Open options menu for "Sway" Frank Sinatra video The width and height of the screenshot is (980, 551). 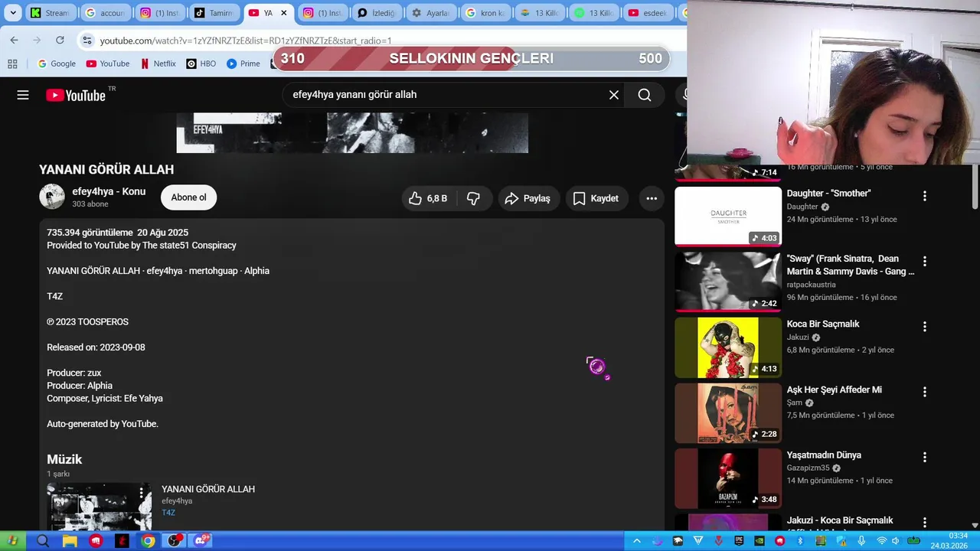pyautogui.click(x=924, y=261)
